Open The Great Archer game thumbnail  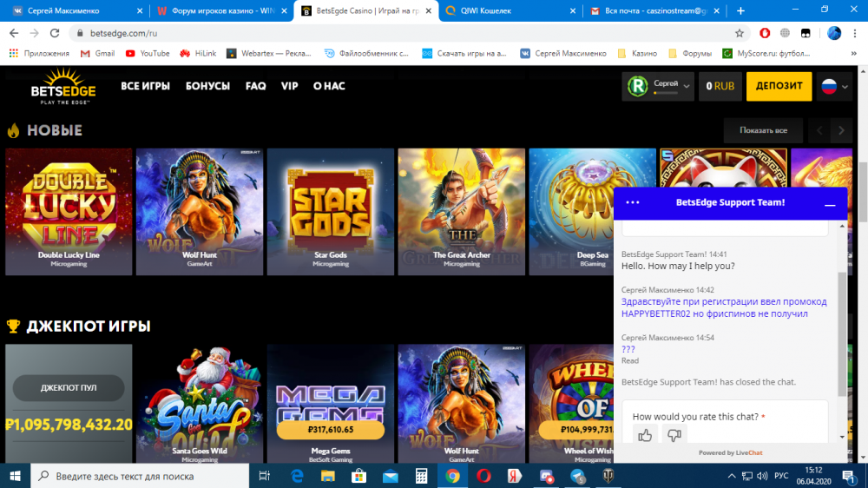pyautogui.click(x=461, y=212)
